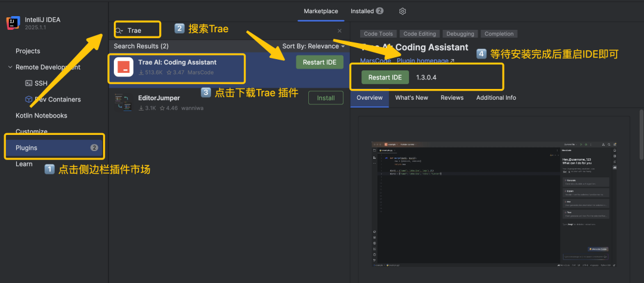This screenshot has width=644, height=283.
Task: Click the EditorJumper plugin icon
Action: (124, 103)
